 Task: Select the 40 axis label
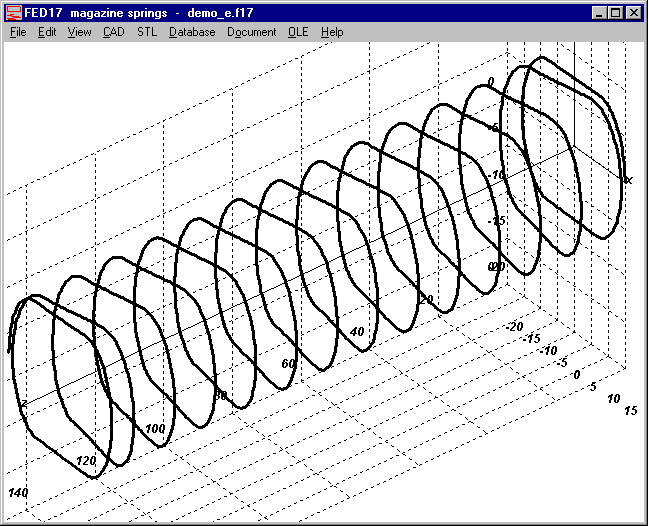pos(358,332)
